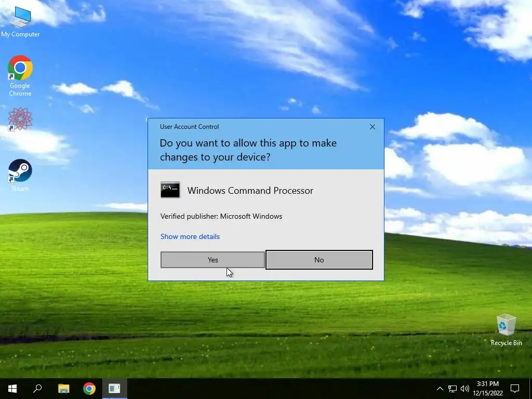The image size is (532, 399).
Task: Open network status tray icon
Action: coord(453,389)
